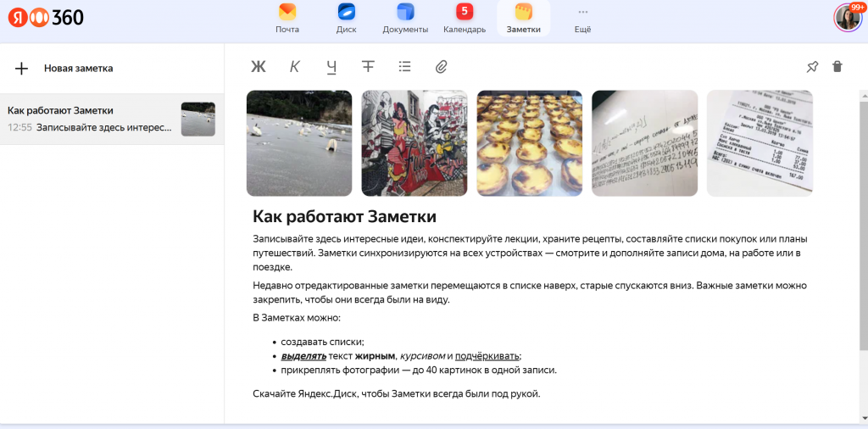Screen dimensions: 868x429
Task: Click bullet item прикреплять фотографии
Action: (x=419, y=370)
